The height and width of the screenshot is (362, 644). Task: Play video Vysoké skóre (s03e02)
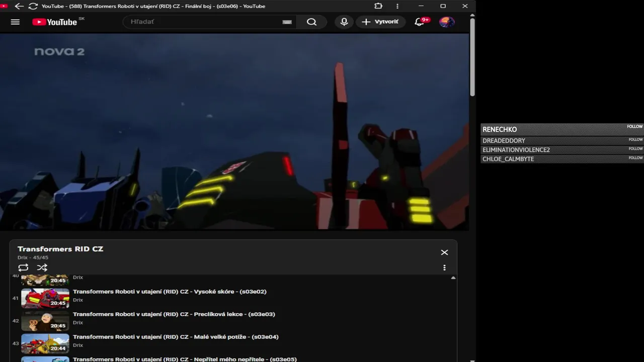pyautogui.click(x=170, y=292)
